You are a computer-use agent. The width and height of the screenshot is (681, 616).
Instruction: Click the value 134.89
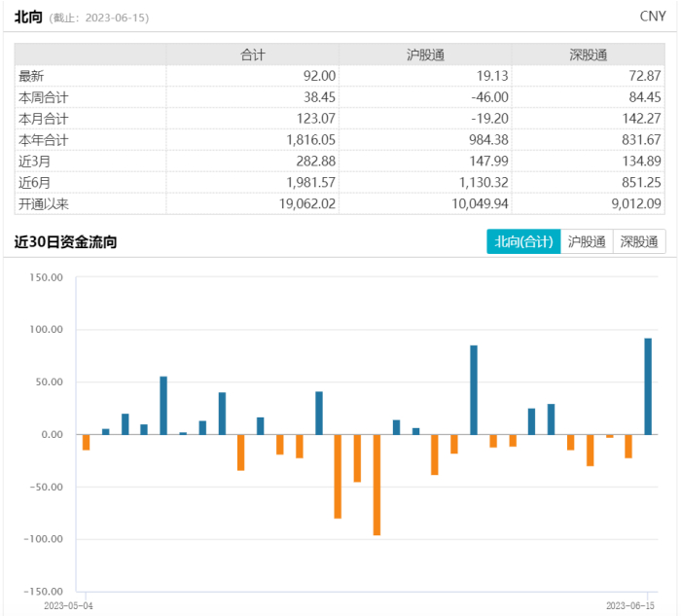[x=641, y=162]
